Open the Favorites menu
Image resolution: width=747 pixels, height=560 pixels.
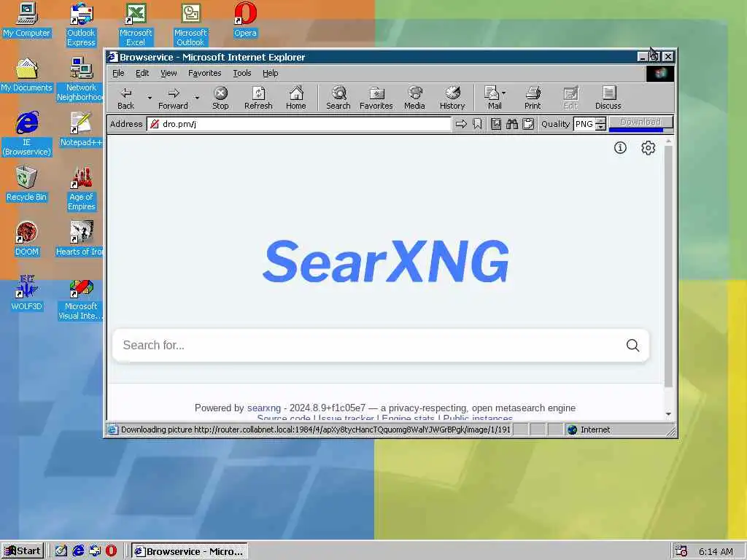point(204,74)
